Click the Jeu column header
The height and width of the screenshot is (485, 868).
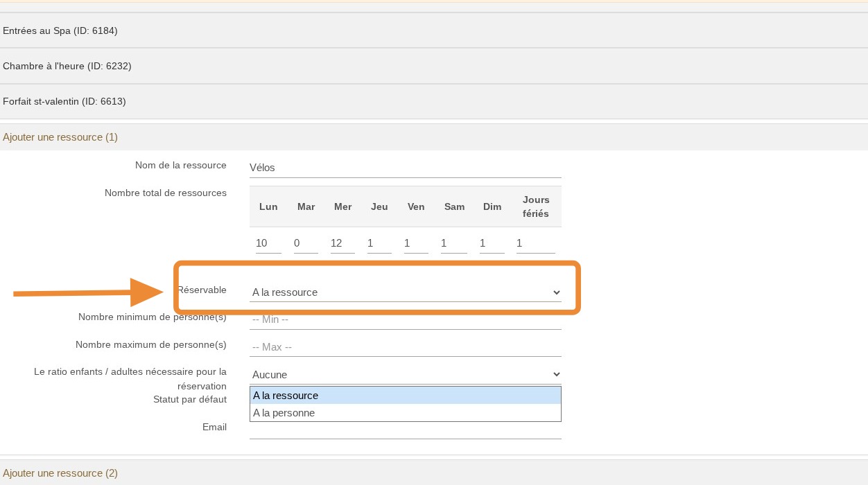379,206
